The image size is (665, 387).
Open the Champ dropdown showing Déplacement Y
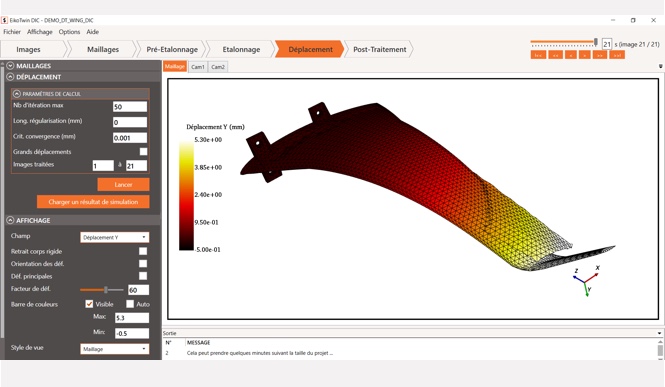[x=115, y=237]
